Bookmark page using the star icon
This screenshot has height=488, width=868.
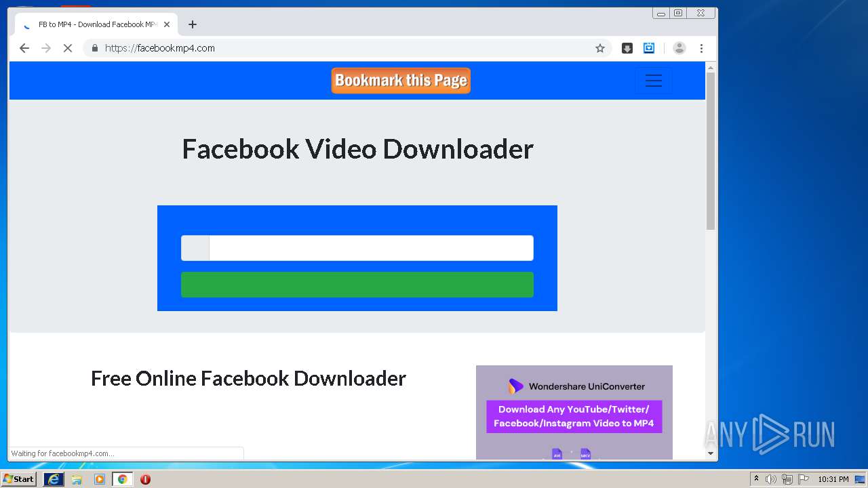click(x=600, y=48)
